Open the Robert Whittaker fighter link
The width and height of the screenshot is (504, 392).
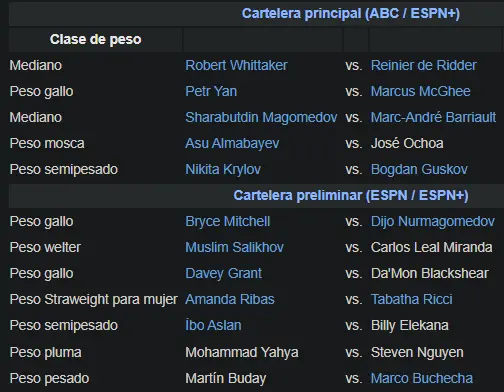[236, 65]
